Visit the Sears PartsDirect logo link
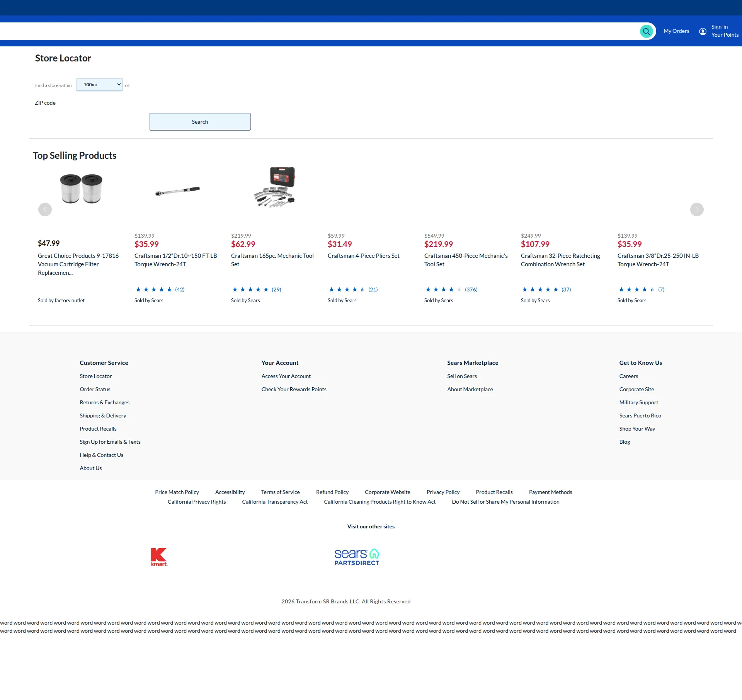 pos(357,557)
